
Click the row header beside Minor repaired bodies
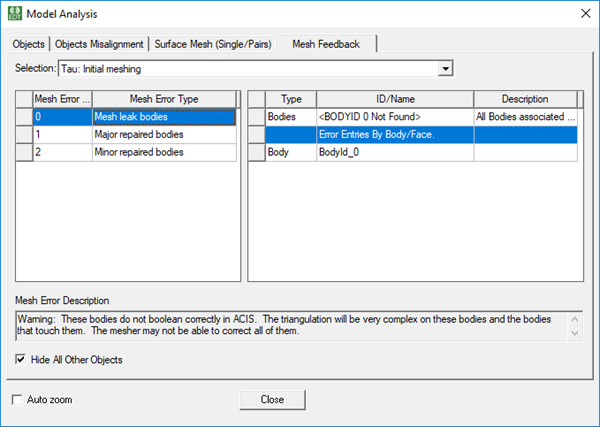pos(24,152)
